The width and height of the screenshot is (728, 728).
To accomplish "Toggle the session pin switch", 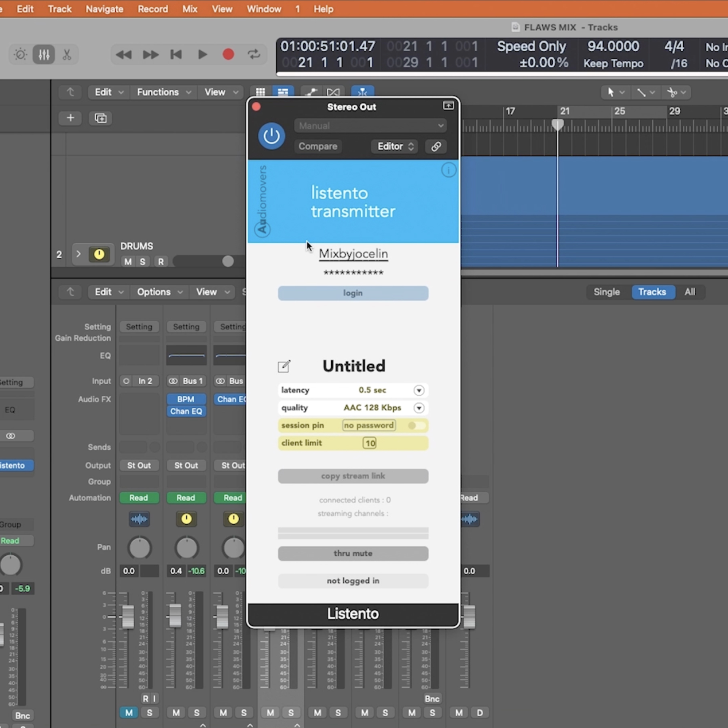I will coord(416,425).
